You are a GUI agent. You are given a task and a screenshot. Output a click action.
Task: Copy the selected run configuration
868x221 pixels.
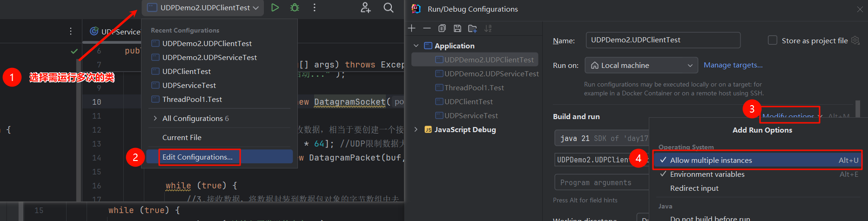[x=442, y=28]
